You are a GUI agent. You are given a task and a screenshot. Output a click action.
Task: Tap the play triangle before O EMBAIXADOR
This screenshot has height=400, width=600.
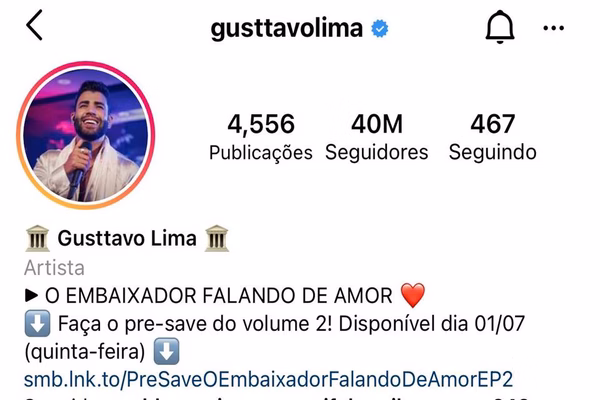point(31,296)
